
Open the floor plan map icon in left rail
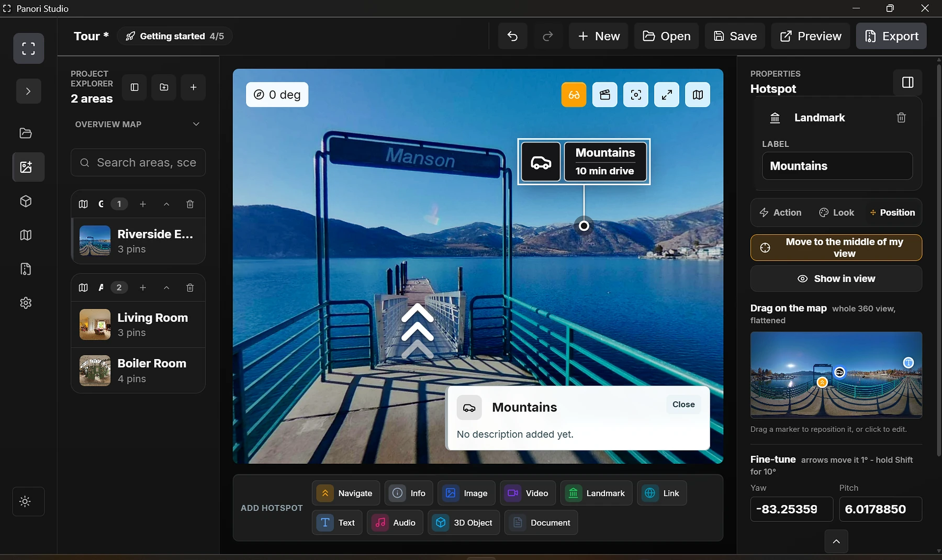[26, 235]
